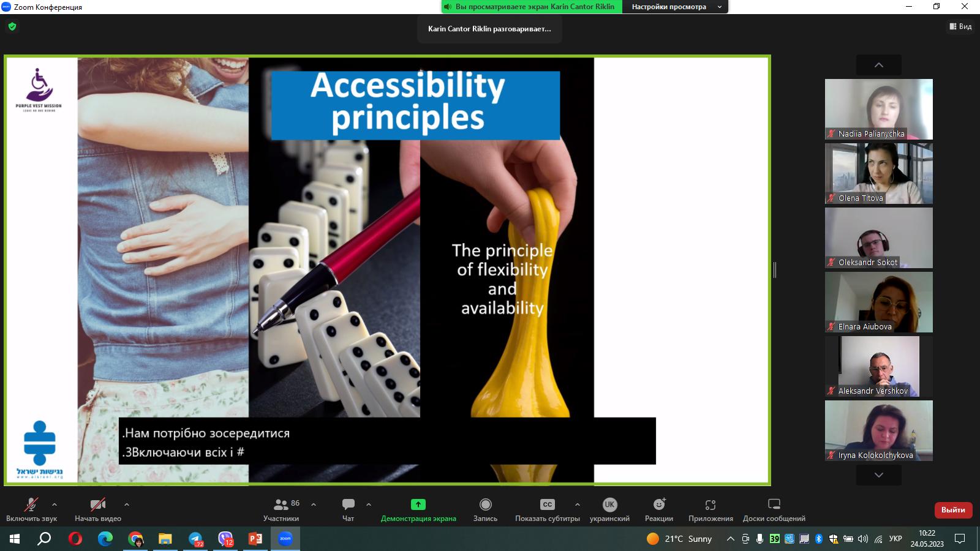Launch Opera from the taskbar
Image resolution: width=980 pixels, height=551 pixels.
(x=75, y=539)
